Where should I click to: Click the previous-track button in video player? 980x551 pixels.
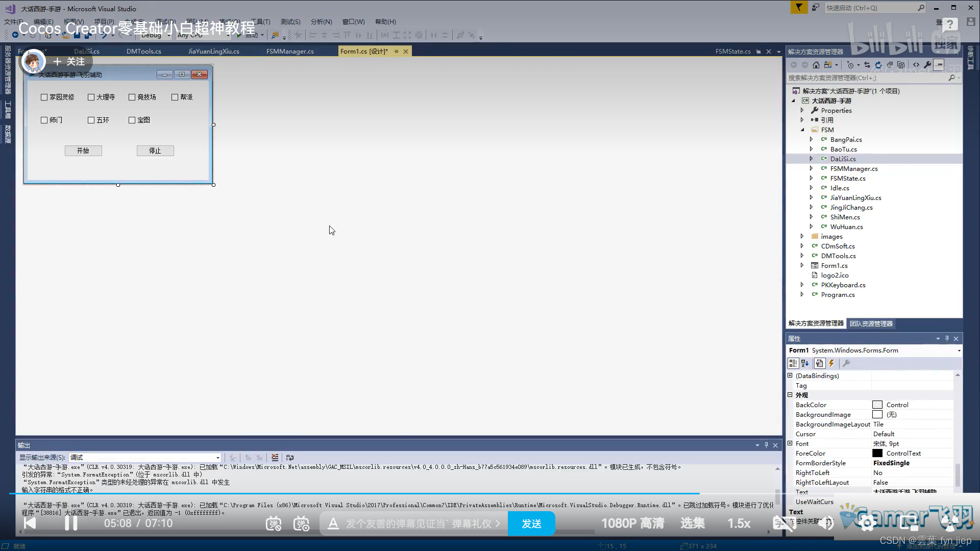30,523
